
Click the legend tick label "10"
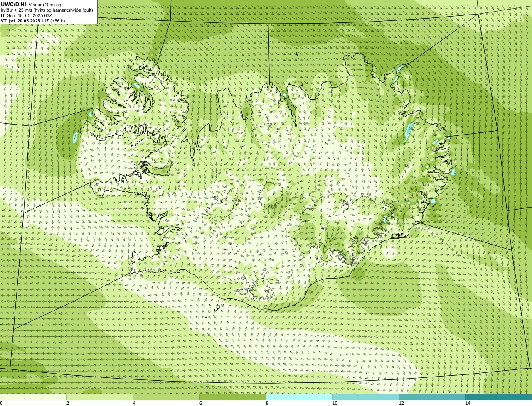[335, 403]
